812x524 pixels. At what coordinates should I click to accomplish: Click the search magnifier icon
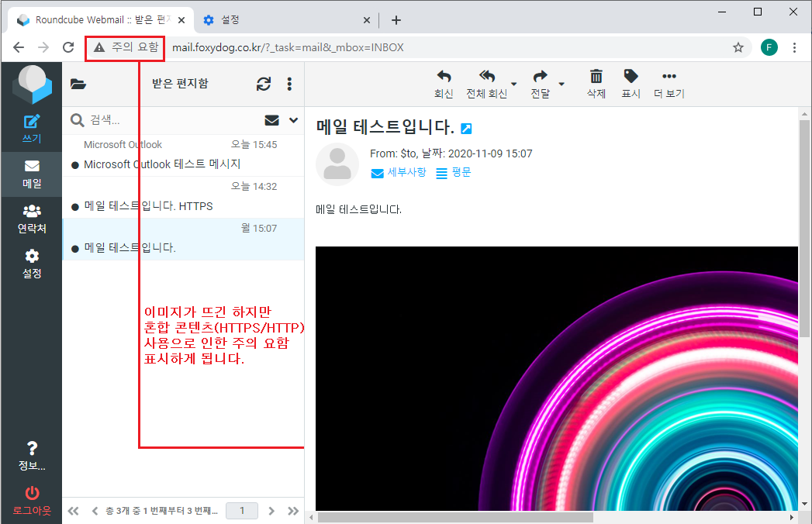click(x=77, y=120)
